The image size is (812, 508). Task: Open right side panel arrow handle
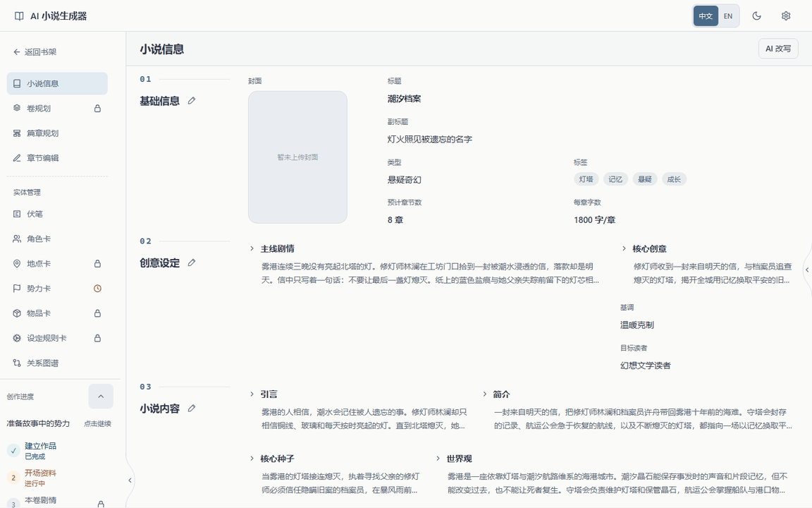(x=807, y=270)
